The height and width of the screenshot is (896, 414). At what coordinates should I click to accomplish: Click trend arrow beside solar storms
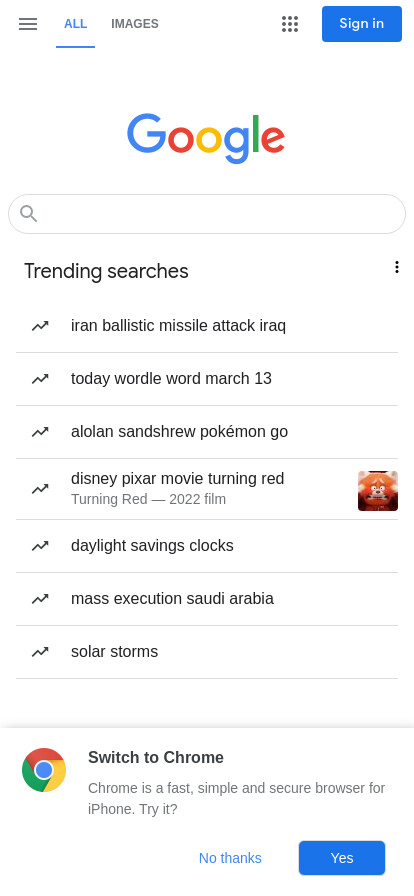coord(40,652)
